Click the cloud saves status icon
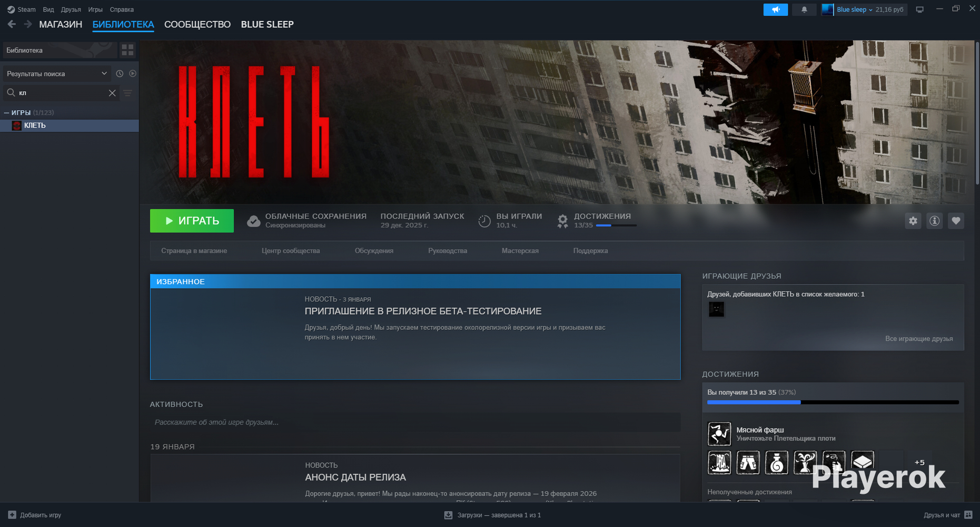 point(254,221)
